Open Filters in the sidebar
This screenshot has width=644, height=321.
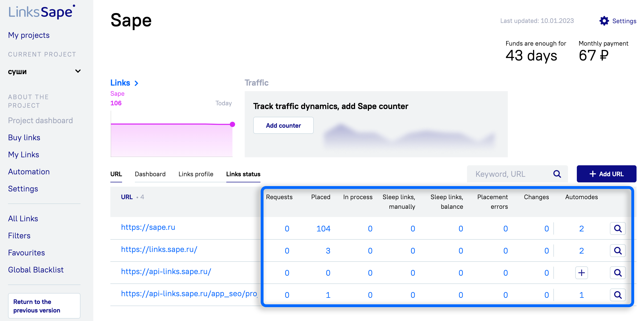click(19, 236)
